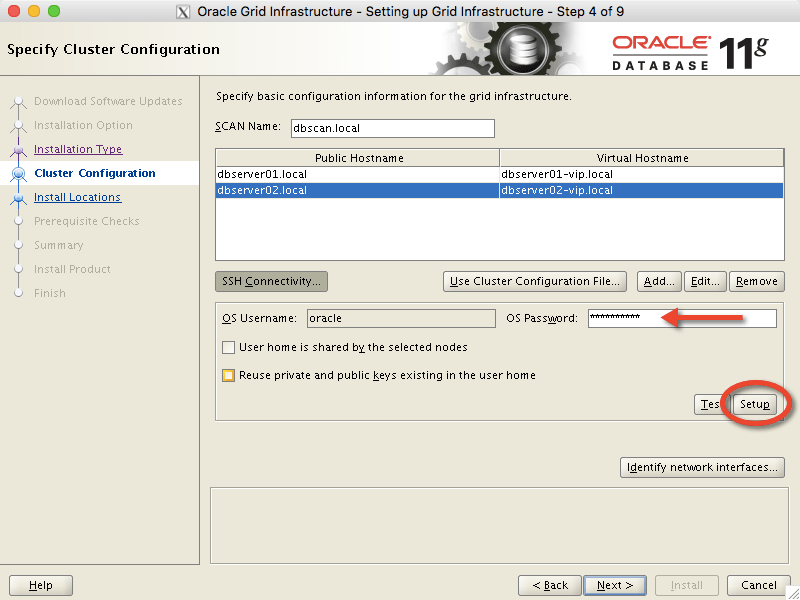The image size is (800, 600).
Task: Click the Installation Type step node icon
Action: point(18,149)
